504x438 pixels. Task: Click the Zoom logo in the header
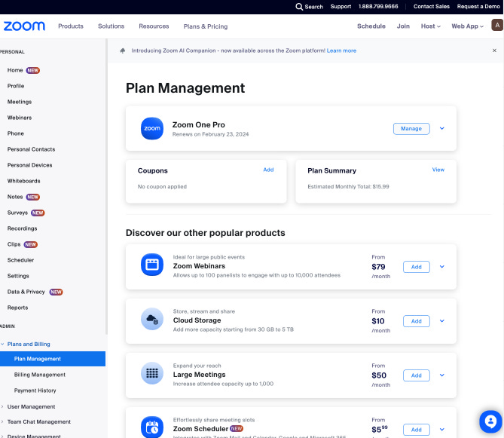(x=24, y=26)
